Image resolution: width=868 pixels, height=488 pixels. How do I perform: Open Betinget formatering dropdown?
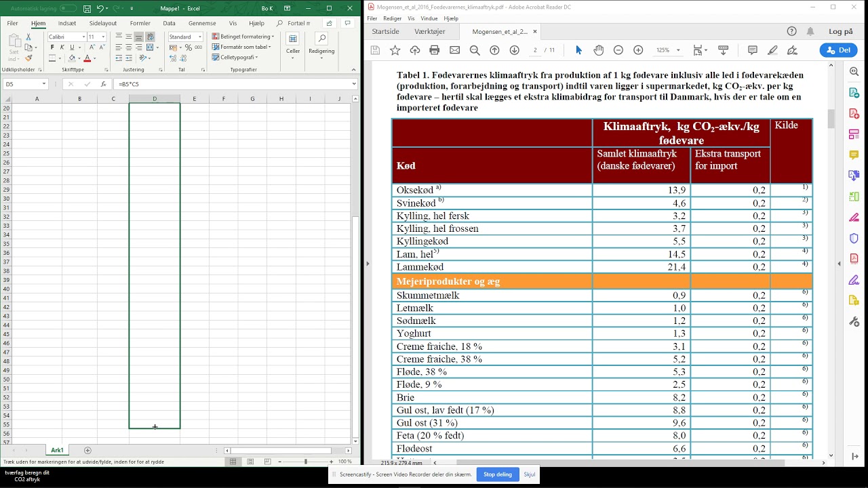[243, 37]
